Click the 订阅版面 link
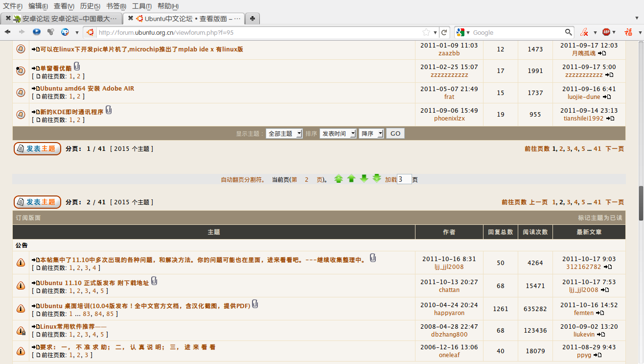Image resolution: width=644 pixels, height=364 pixels. [28, 218]
